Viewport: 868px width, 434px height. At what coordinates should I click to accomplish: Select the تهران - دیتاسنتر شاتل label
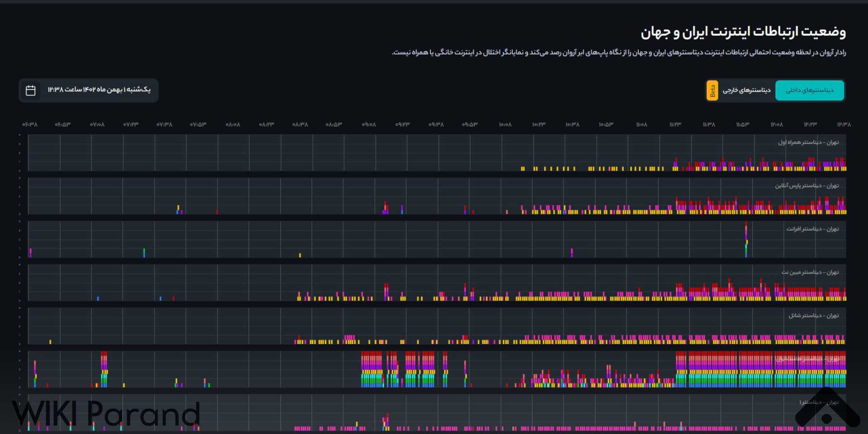point(814,316)
